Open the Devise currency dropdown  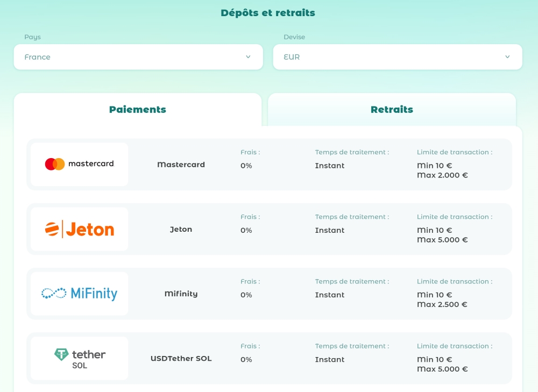click(x=397, y=57)
